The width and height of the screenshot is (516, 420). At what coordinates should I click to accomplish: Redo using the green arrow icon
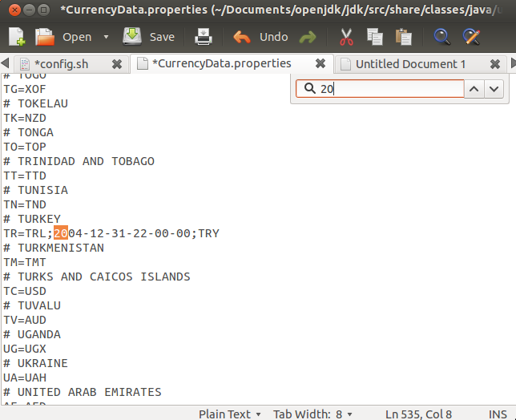tap(307, 37)
